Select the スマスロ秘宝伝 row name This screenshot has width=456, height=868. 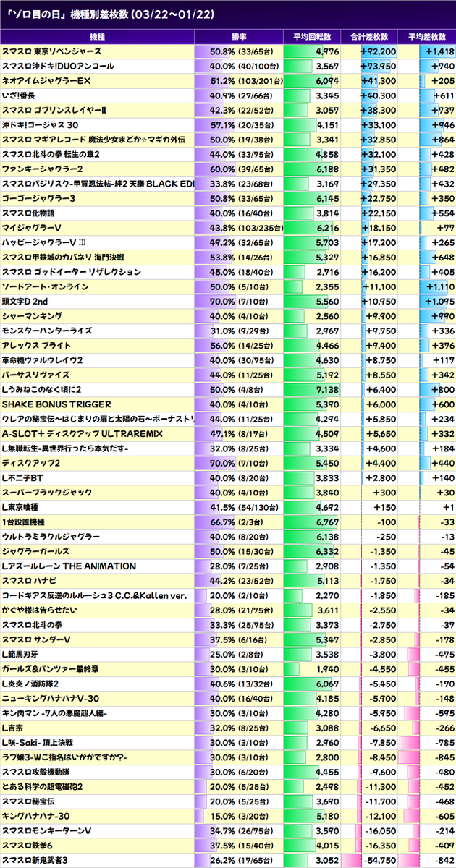point(29,801)
